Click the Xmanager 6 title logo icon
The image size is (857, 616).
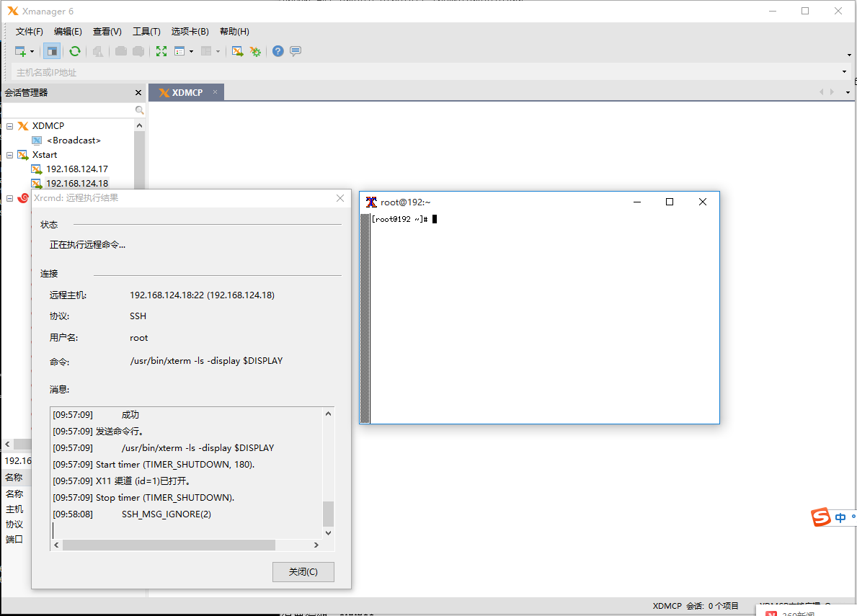13,11
